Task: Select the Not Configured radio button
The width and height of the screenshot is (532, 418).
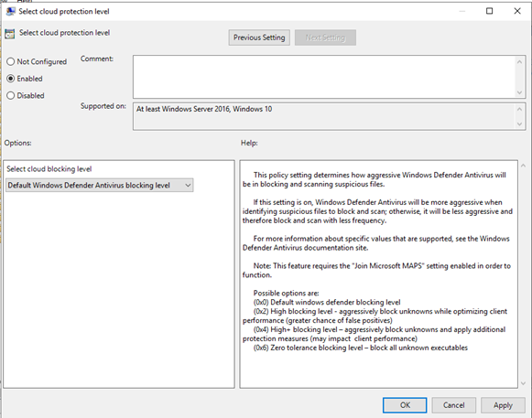Action: [10, 61]
